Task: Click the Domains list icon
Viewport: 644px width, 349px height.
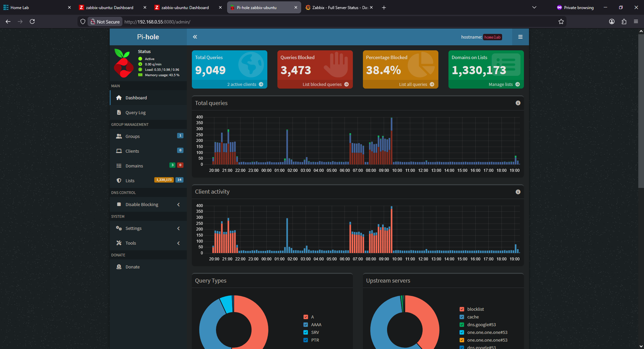Action: tap(119, 166)
